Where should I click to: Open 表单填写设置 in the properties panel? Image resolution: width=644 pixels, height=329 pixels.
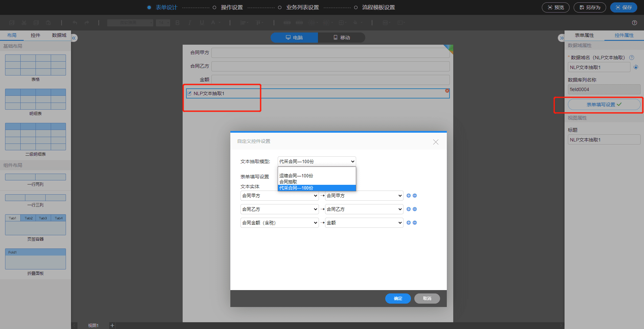[604, 105]
